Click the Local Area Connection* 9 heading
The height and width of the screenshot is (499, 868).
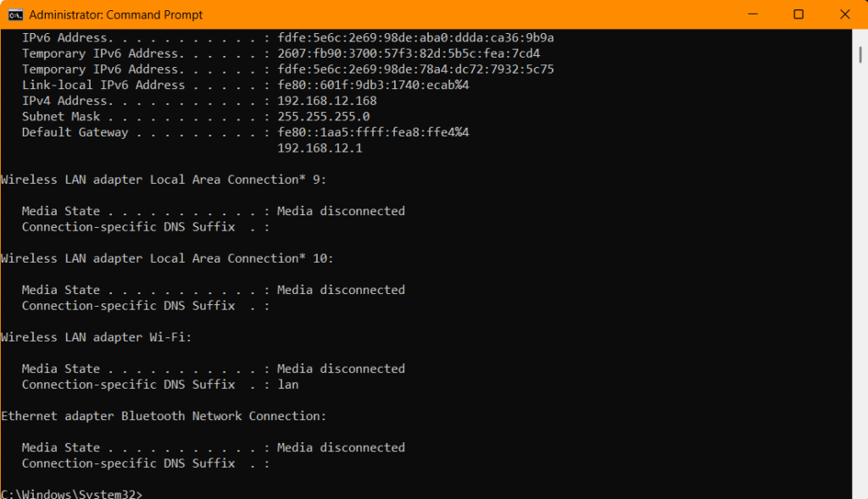(164, 180)
